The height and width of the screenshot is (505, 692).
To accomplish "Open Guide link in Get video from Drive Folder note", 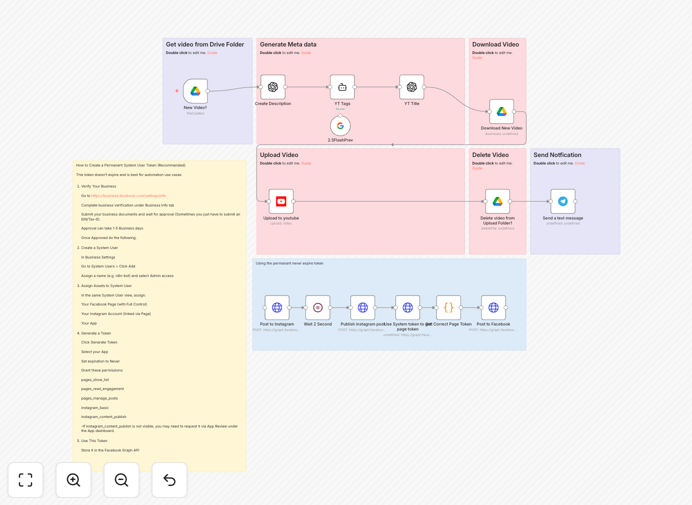I will 212,53.
